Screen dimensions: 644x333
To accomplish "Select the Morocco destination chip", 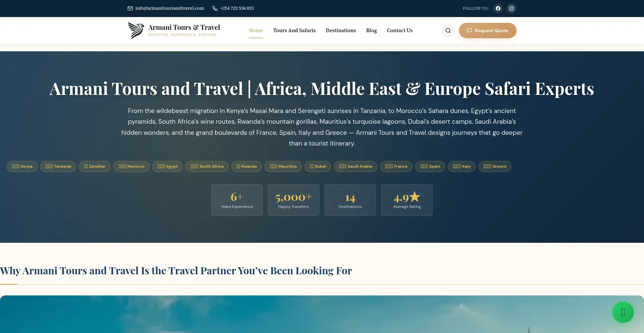I will click(x=131, y=166).
